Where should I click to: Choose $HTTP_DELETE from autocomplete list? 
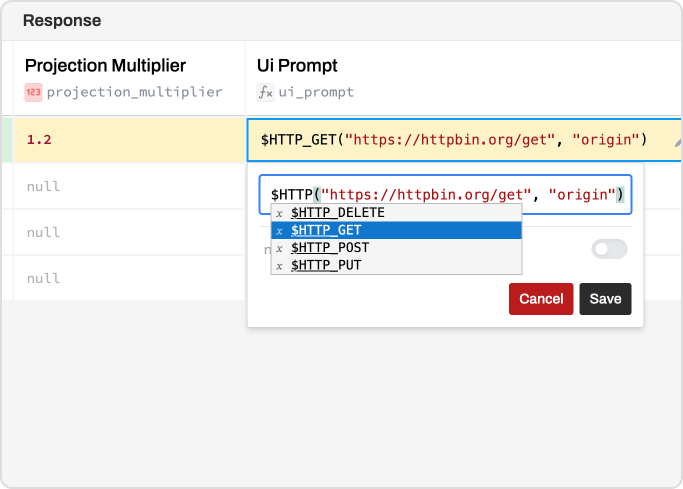click(x=396, y=213)
